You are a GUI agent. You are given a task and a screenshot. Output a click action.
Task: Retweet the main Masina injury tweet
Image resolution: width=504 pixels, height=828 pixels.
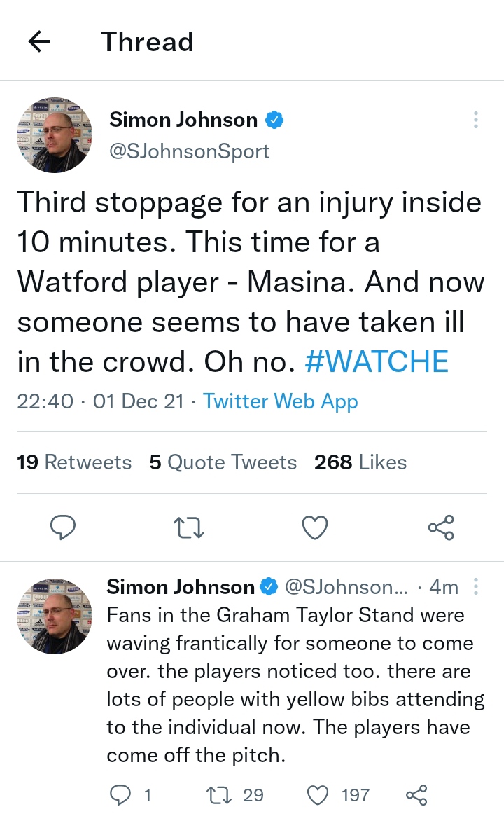click(189, 527)
